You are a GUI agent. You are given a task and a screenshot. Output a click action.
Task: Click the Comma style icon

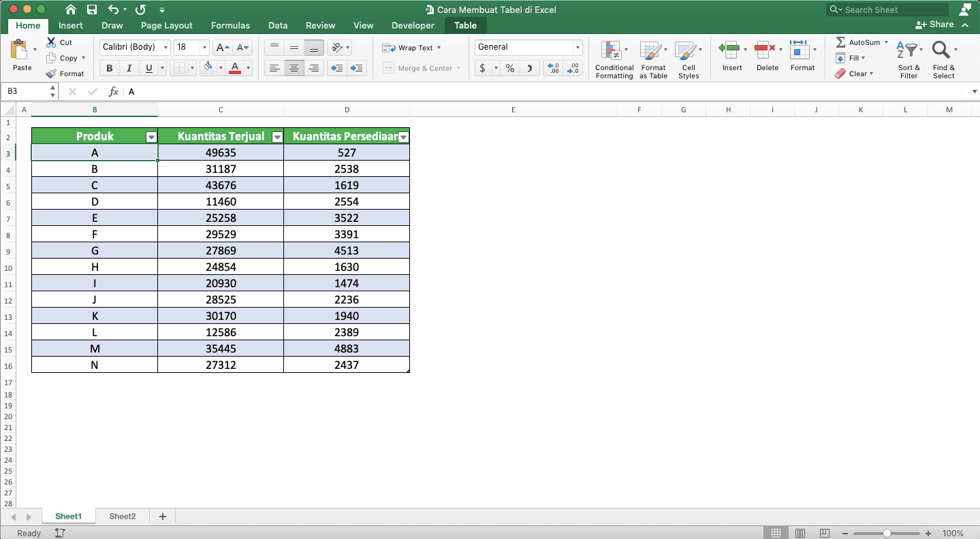tap(530, 68)
